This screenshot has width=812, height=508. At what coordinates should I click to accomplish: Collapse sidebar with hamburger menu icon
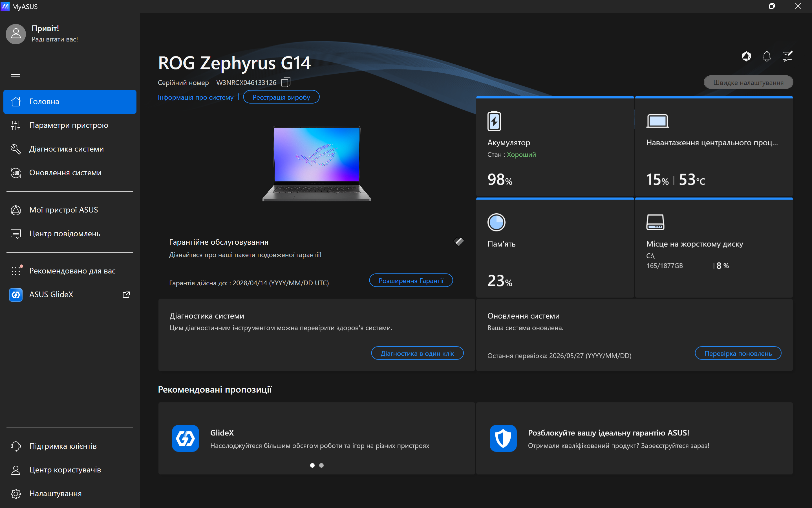pos(16,77)
